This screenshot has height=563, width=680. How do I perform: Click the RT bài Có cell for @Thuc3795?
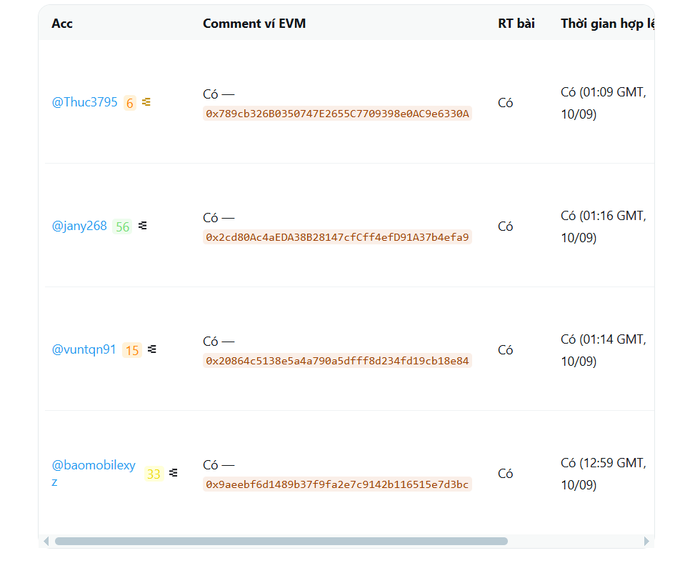pos(505,103)
